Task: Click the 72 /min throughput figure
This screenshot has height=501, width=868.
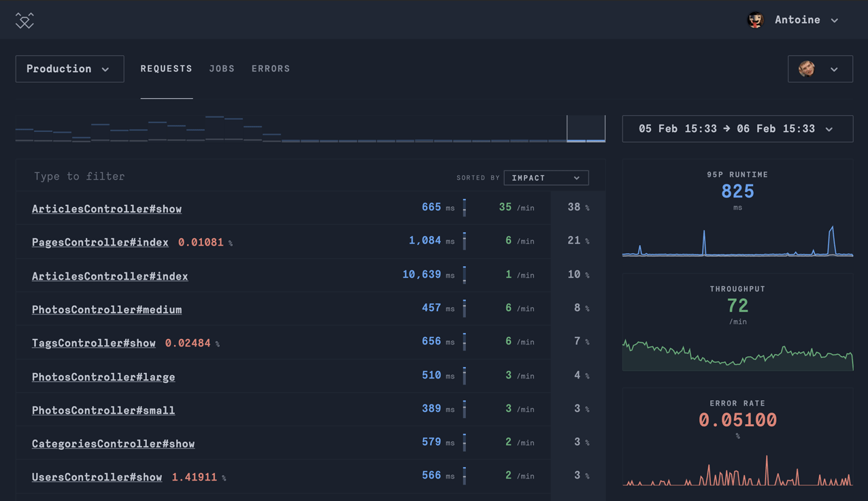Action: [737, 306]
